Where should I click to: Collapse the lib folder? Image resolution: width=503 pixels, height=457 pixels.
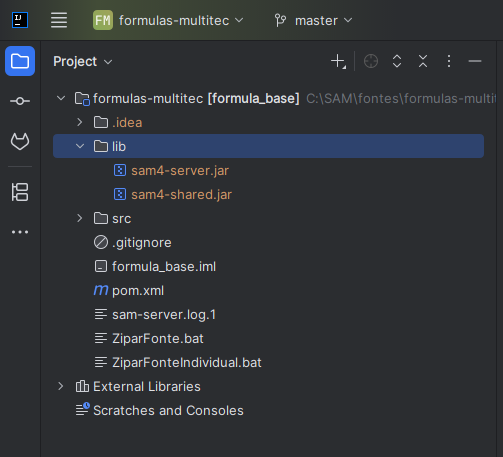(80, 146)
